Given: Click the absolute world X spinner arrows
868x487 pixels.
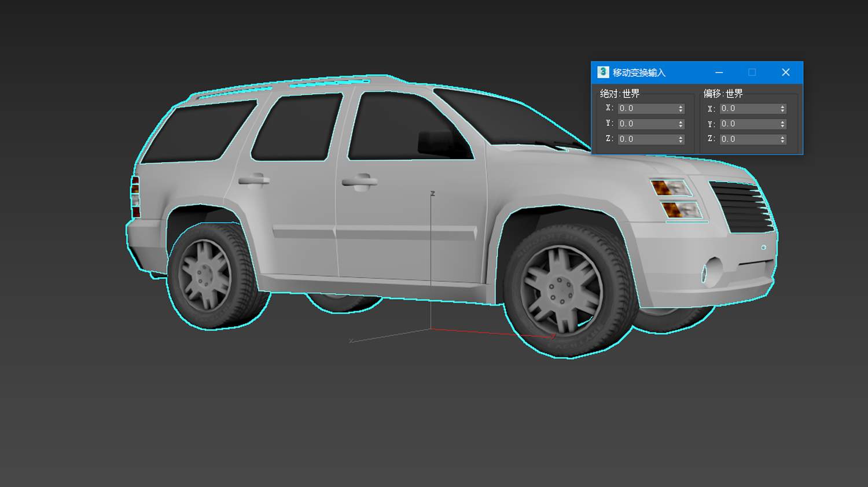Looking at the screenshot, I should click(681, 109).
